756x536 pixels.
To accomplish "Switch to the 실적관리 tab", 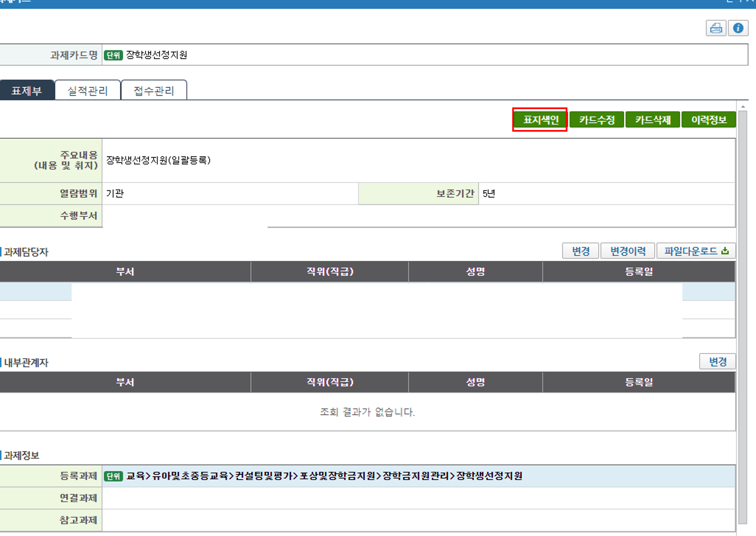I will click(88, 91).
